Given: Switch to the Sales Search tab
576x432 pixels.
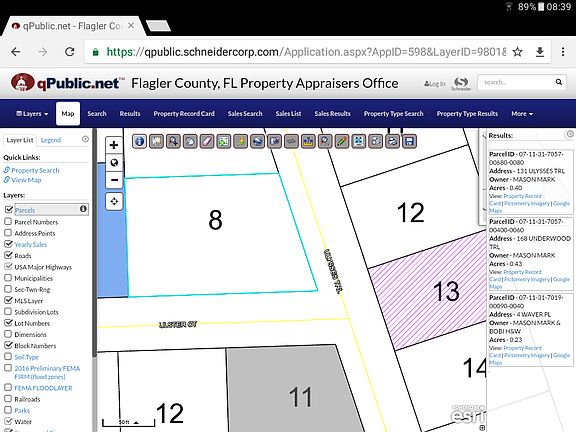Looking at the screenshot, I should [245, 114].
